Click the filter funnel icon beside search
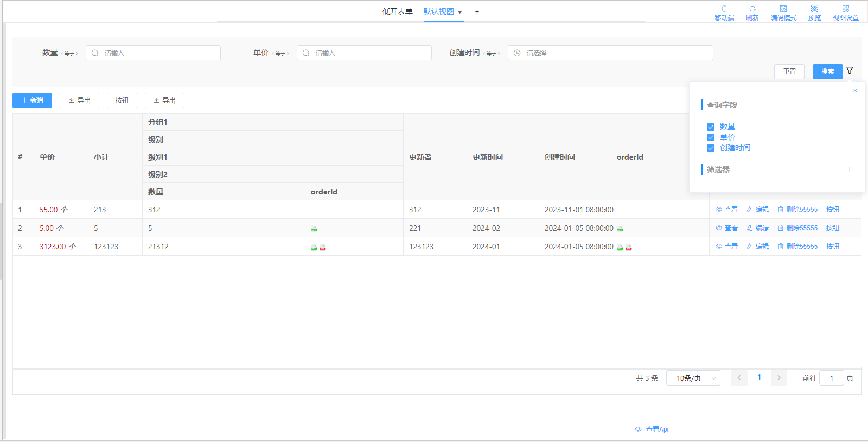Screen dimensions: 868x442 point(850,71)
